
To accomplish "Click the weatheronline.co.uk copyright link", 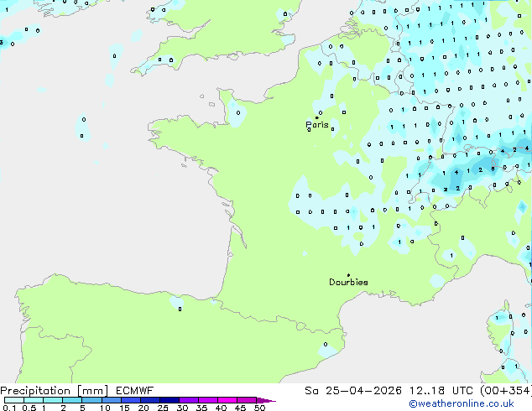I will pos(462,403).
